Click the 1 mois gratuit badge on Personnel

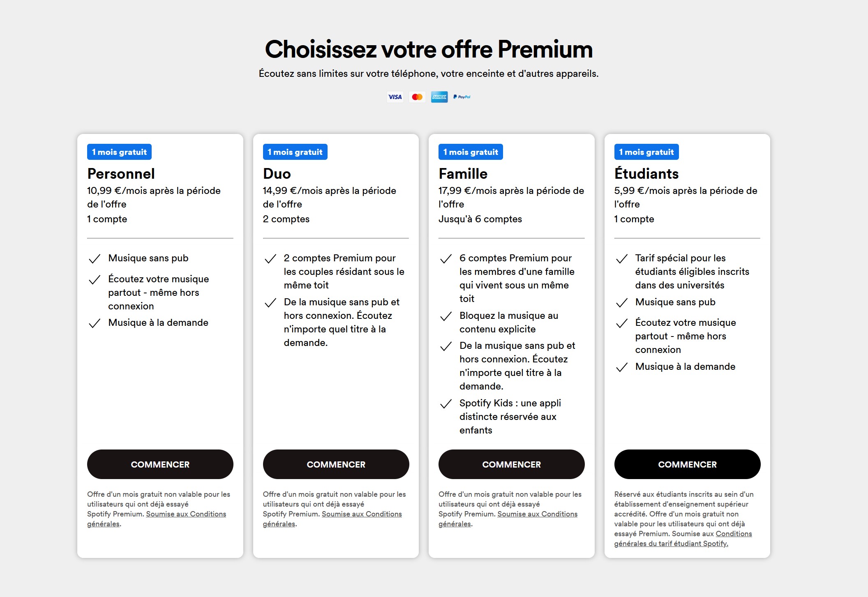[119, 152]
